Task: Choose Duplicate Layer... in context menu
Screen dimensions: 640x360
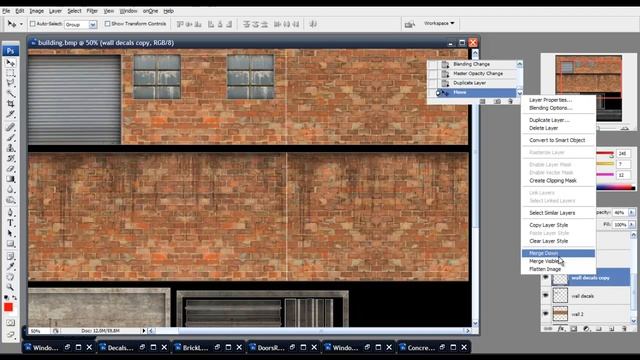Action: pyautogui.click(x=558, y=120)
